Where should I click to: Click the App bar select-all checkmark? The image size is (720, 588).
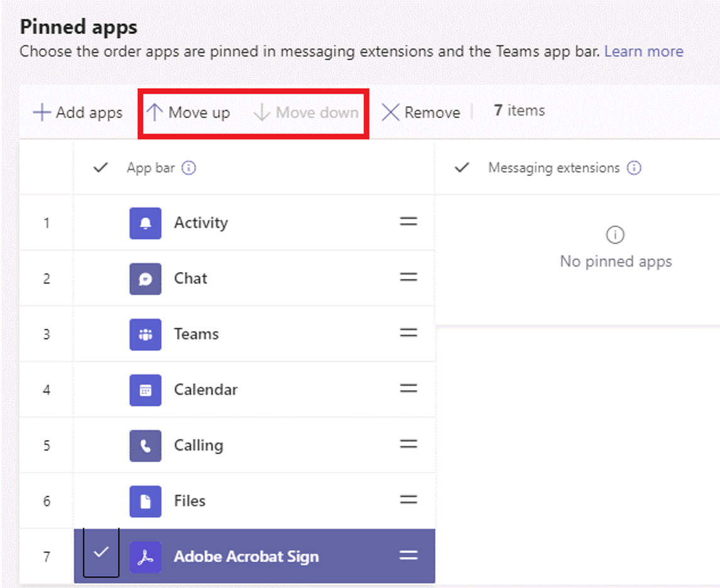(101, 168)
